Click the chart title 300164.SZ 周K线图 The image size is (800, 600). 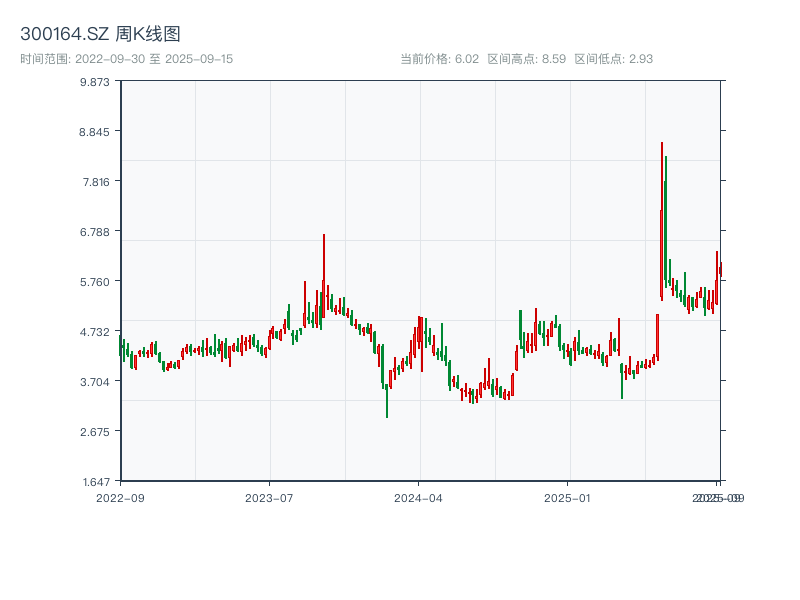100,34
